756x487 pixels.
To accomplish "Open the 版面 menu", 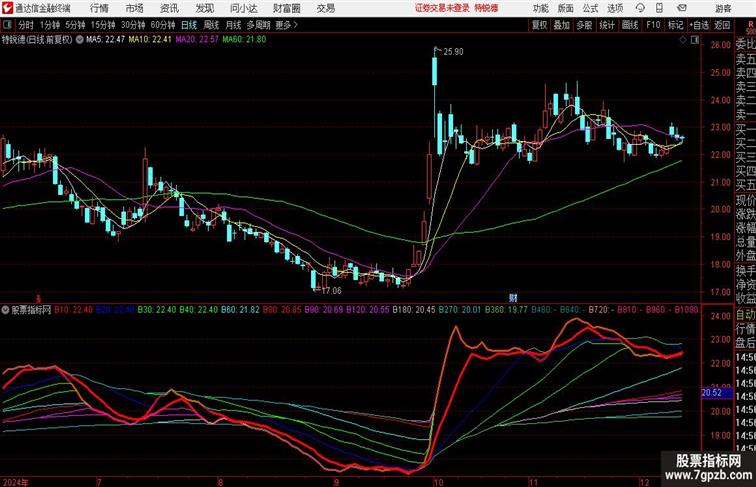I will click(566, 8).
